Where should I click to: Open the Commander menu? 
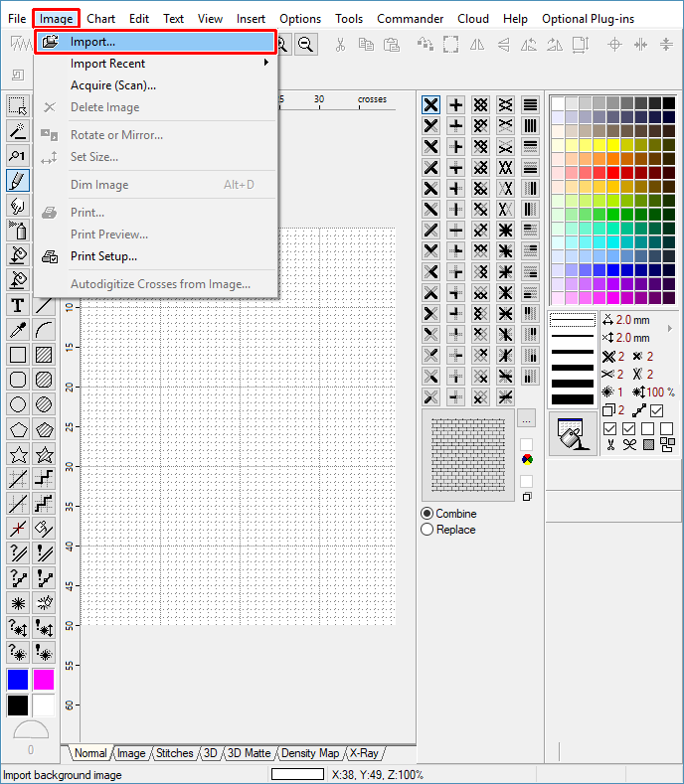click(410, 19)
